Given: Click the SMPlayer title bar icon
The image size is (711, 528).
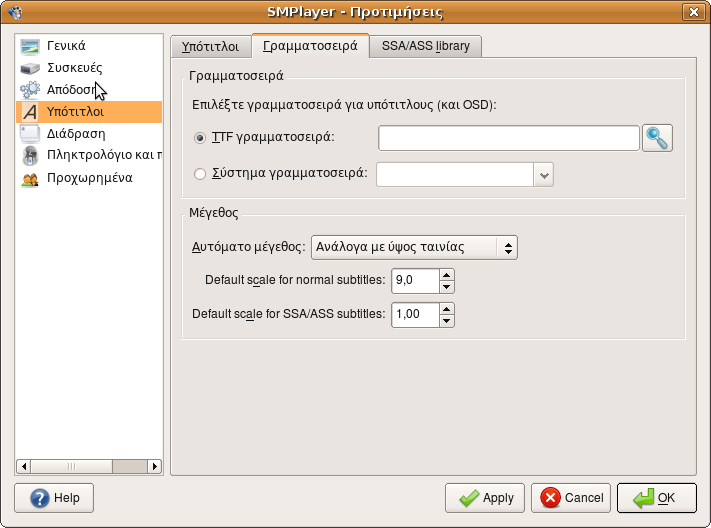Looking at the screenshot, I should (x=15, y=12).
